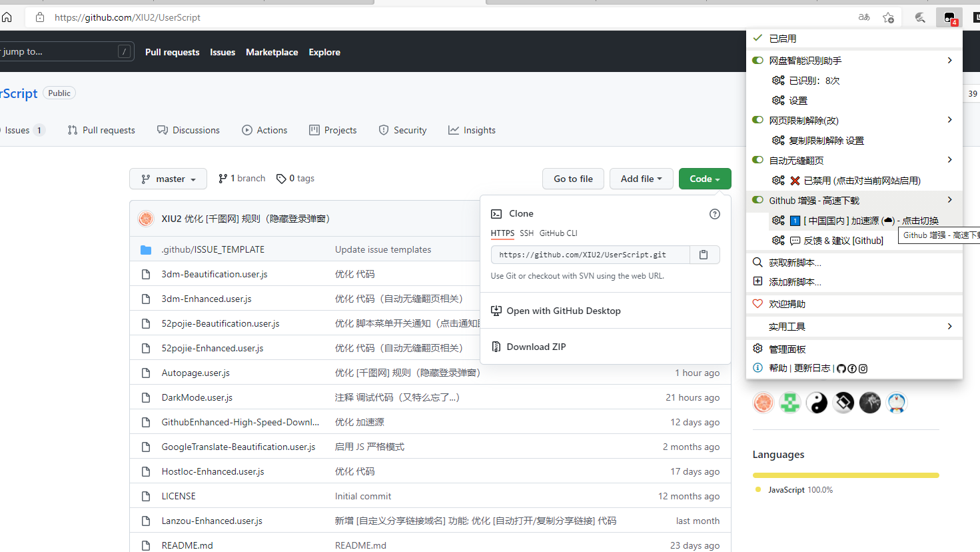Image resolution: width=980 pixels, height=552 pixels.
Task: Open the master branch dropdown
Action: coord(168,178)
